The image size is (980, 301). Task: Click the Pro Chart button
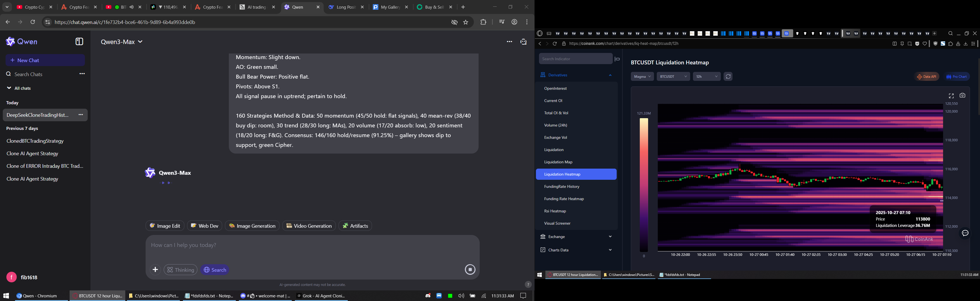click(957, 77)
